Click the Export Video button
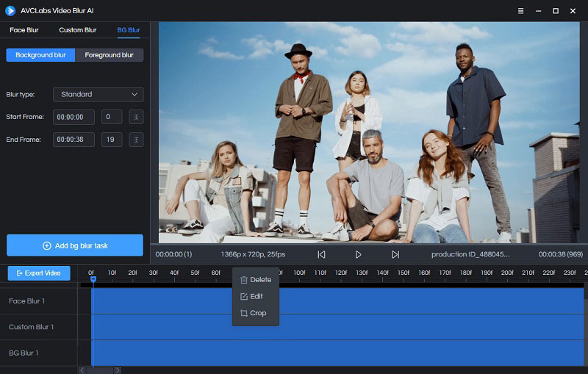Screen dimensions: 588x374 coord(39,273)
